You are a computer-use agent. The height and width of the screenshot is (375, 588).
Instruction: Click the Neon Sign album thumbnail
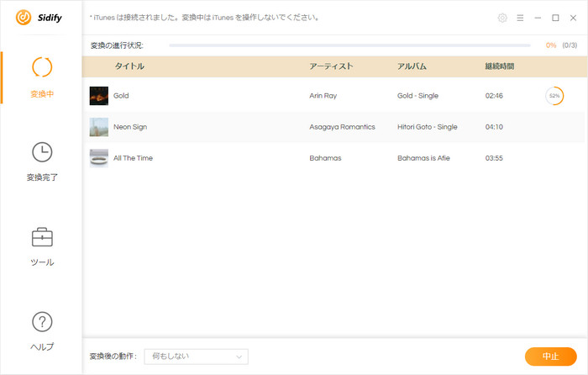[x=99, y=127]
